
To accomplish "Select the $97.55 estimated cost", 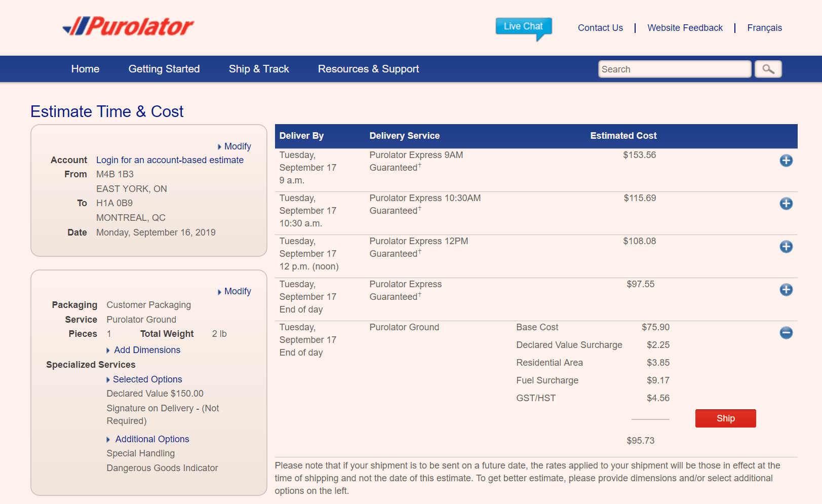I will point(640,284).
